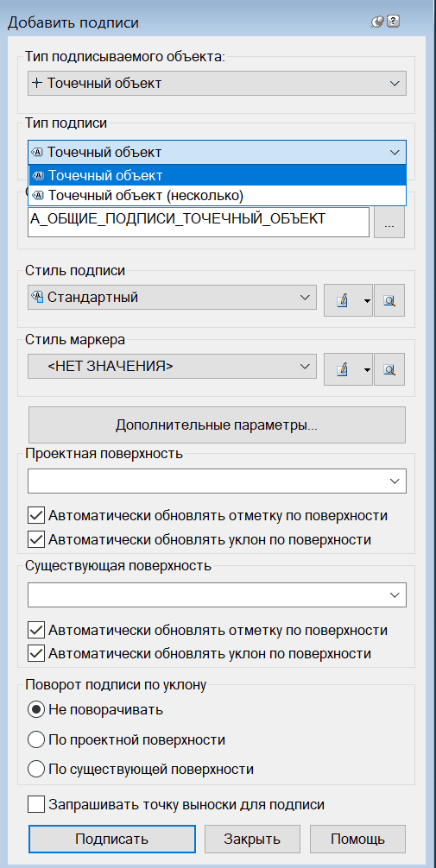Pick marker style from drawing icon

point(389,369)
